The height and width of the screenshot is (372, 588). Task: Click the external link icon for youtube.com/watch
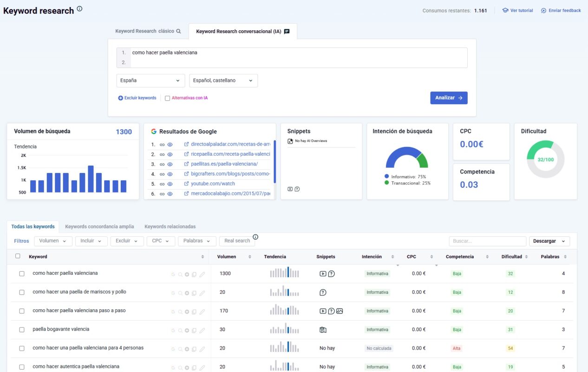pos(187,184)
